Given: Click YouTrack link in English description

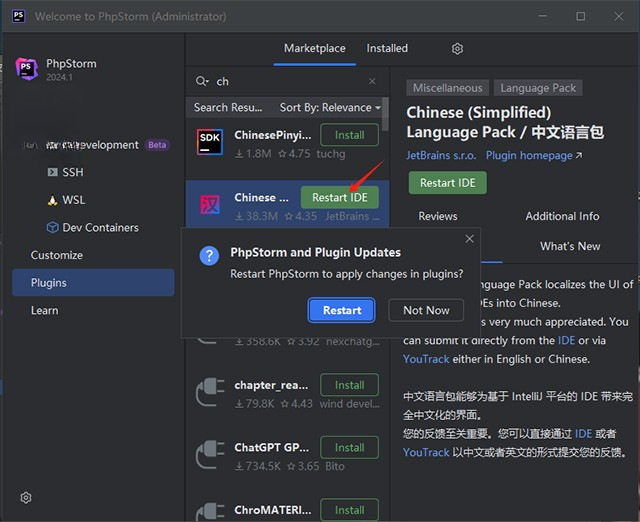Looking at the screenshot, I should (x=426, y=359).
